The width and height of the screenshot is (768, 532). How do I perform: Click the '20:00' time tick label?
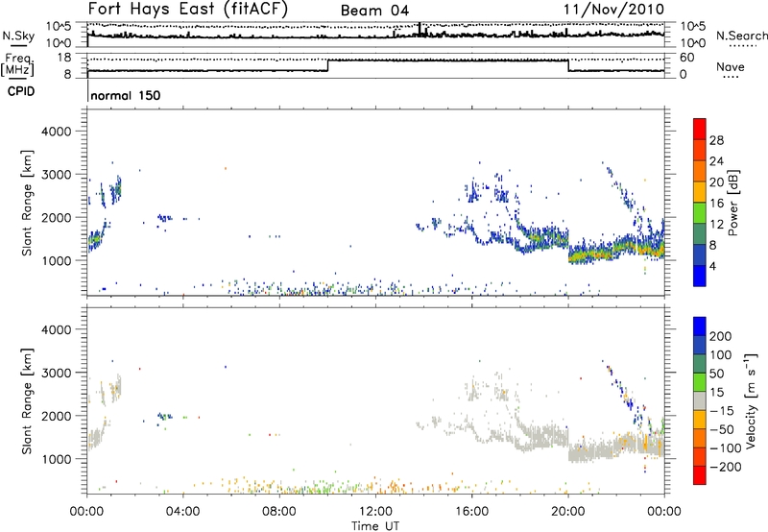pos(567,512)
